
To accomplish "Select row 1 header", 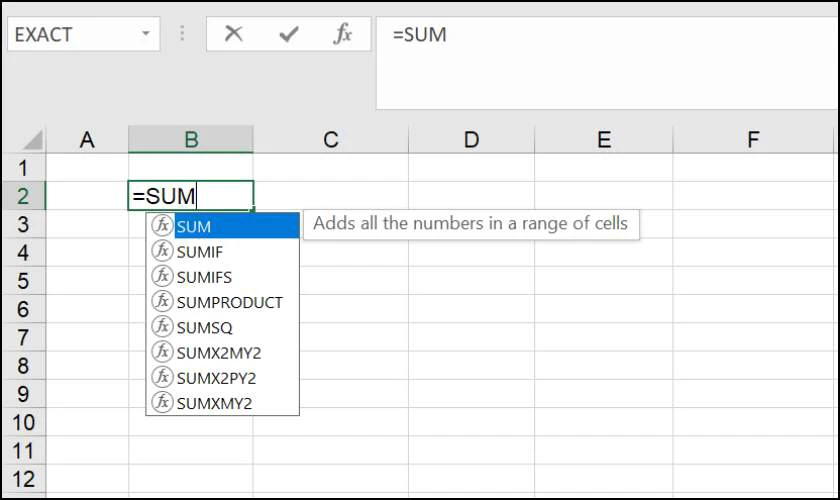I will [x=23, y=168].
